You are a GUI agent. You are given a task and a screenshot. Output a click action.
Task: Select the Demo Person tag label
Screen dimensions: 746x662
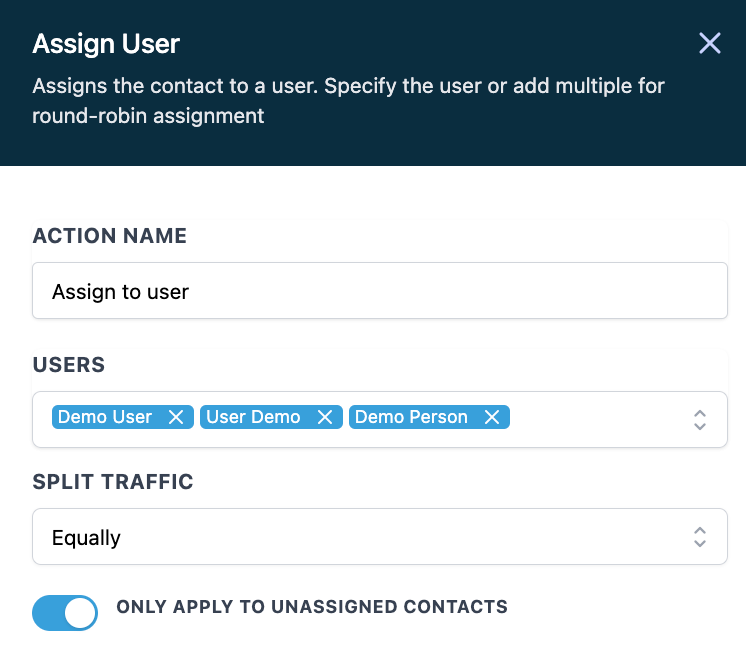point(411,417)
